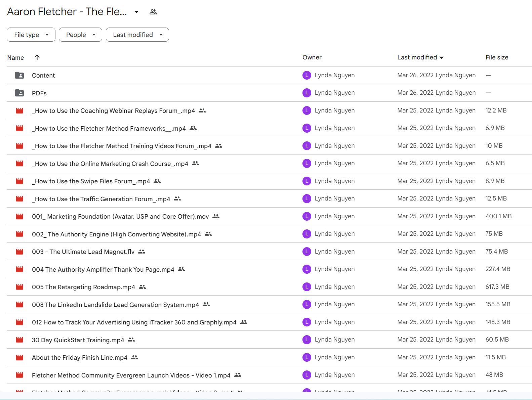
Task: Click video icon for 008 LinkedIn Landslide file
Action: coord(19,305)
